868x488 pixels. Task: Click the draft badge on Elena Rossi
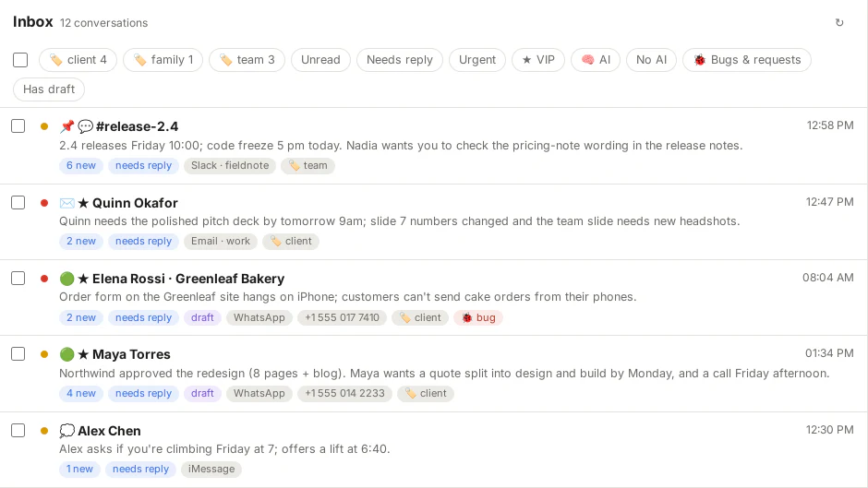tap(202, 317)
